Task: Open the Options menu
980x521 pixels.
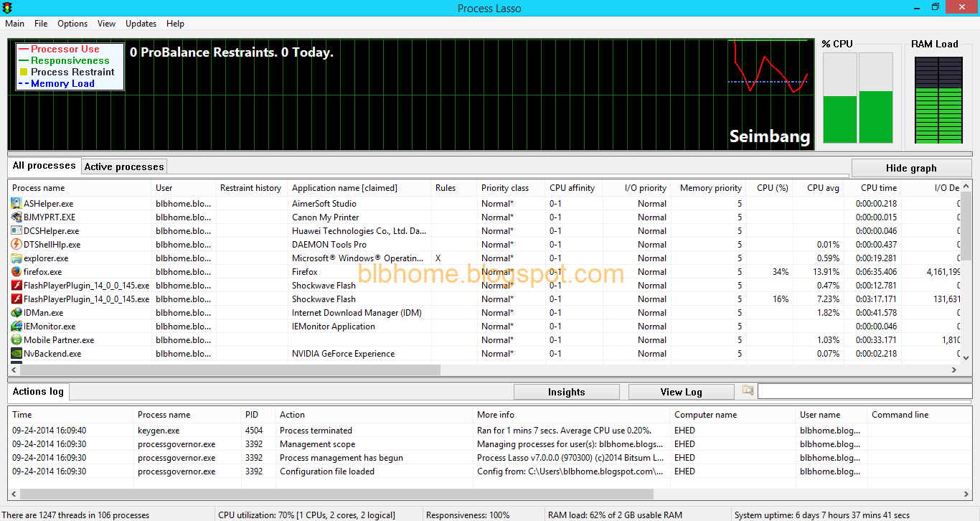Action: (x=72, y=24)
